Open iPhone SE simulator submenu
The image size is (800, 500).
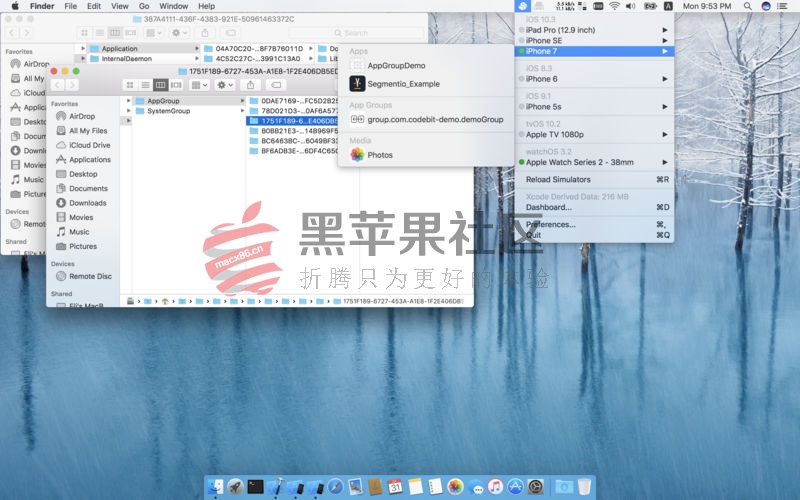[594, 40]
